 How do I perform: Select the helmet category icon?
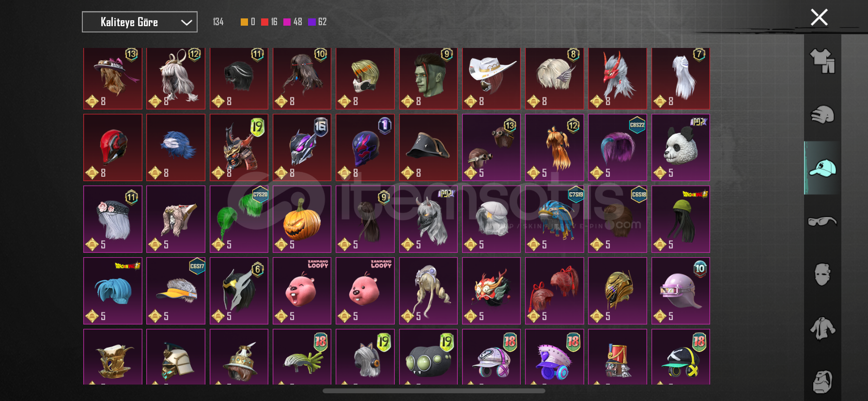point(822,115)
